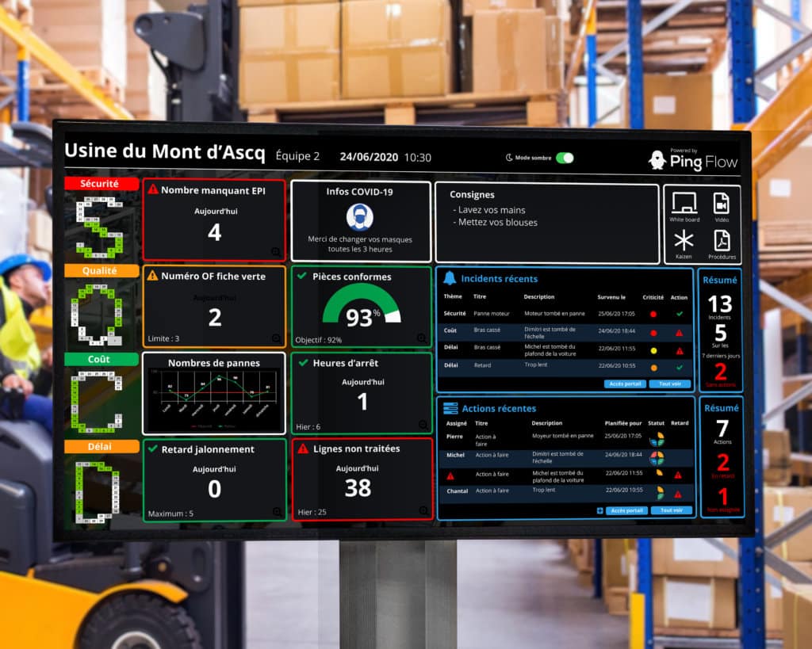Image resolution: width=812 pixels, height=649 pixels.
Task: Click Tout voir under Actions récentes
Action: tap(671, 510)
